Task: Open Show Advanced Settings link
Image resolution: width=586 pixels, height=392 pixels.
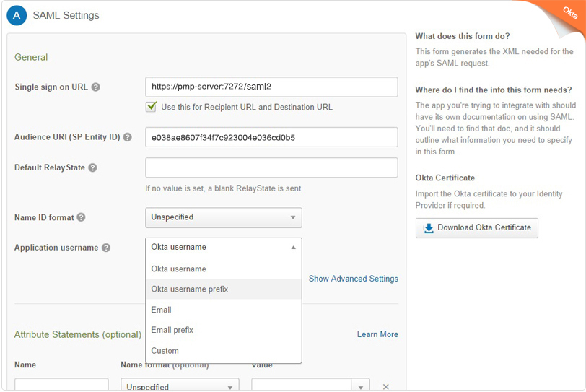Action: (x=353, y=279)
